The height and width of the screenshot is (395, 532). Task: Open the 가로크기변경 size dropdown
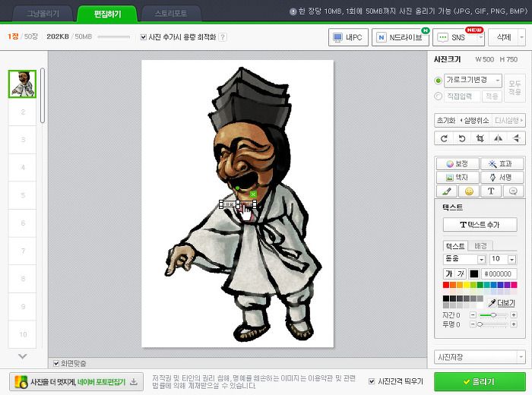tap(473, 81)
